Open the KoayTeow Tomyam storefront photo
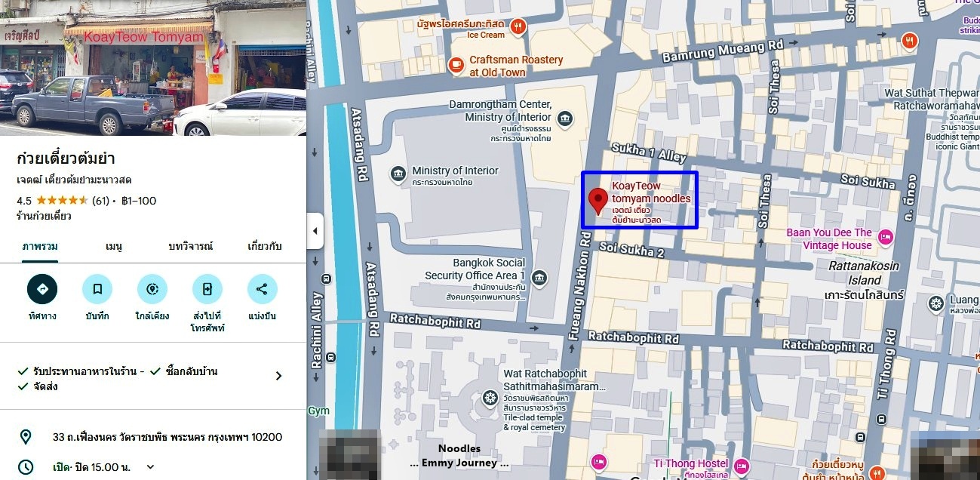 click(x=153, y=68)
